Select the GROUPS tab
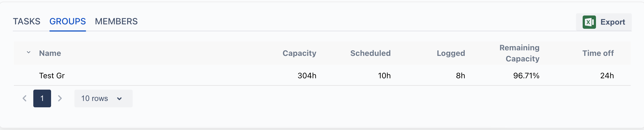The height and width of the screenshot is (130, 644). point(68,21)
